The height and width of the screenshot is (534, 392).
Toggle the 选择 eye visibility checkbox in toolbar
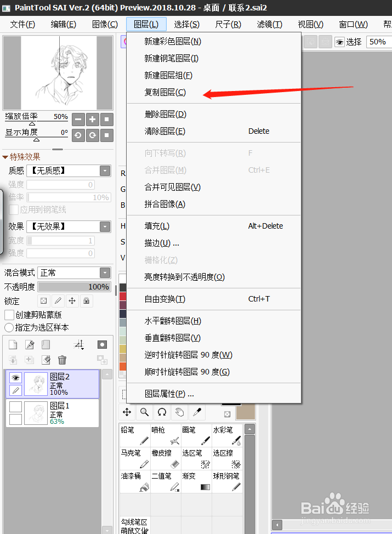339,42
